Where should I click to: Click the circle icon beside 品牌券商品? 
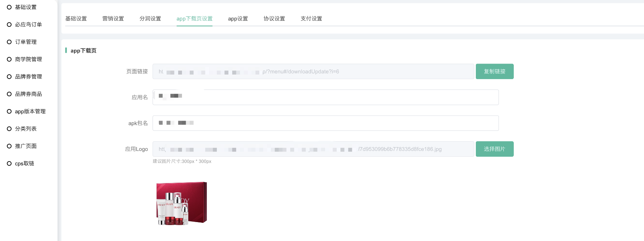[x=9, y=94]
